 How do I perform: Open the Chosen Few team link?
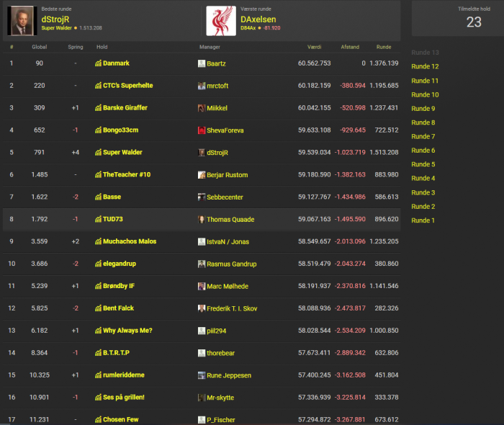pyautogui.click(x=120, y=419)
